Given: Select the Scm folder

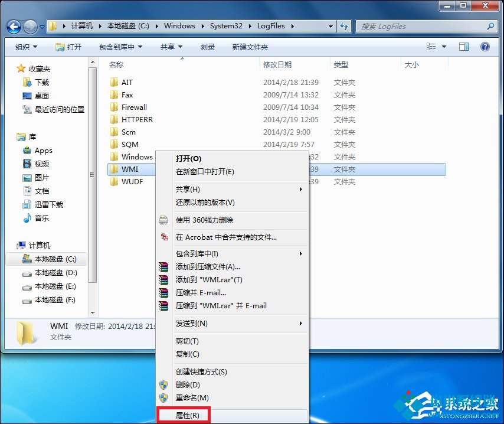Looking at the screenshot, I should tap(128, 132).
